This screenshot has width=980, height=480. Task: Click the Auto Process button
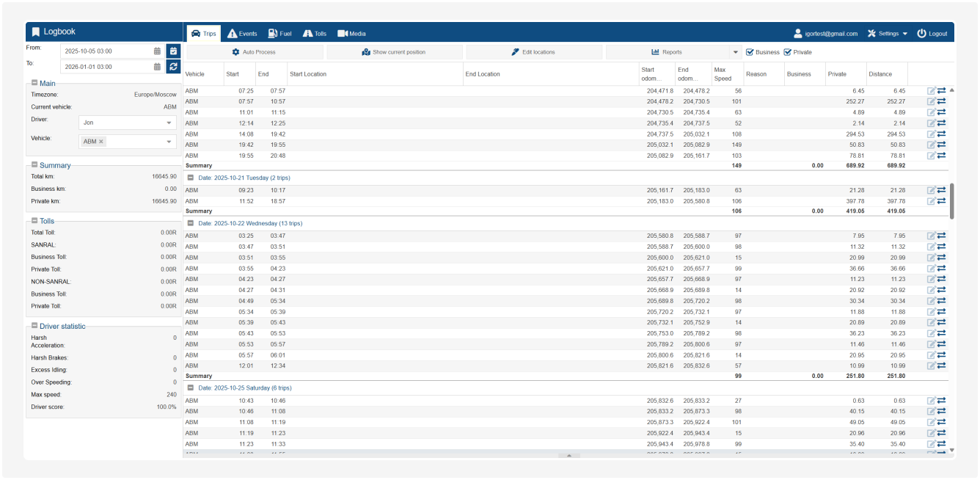click(253, 52)
